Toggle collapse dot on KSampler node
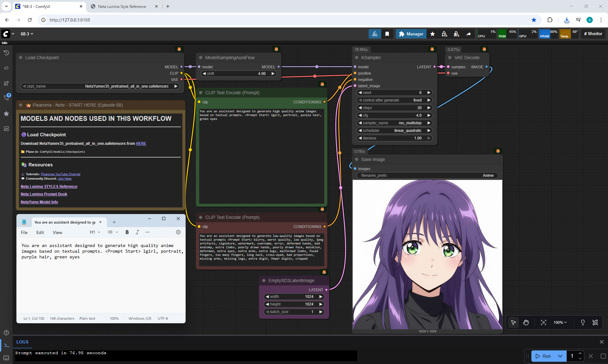Screen dimensions: 608x364 coord(357,58)
